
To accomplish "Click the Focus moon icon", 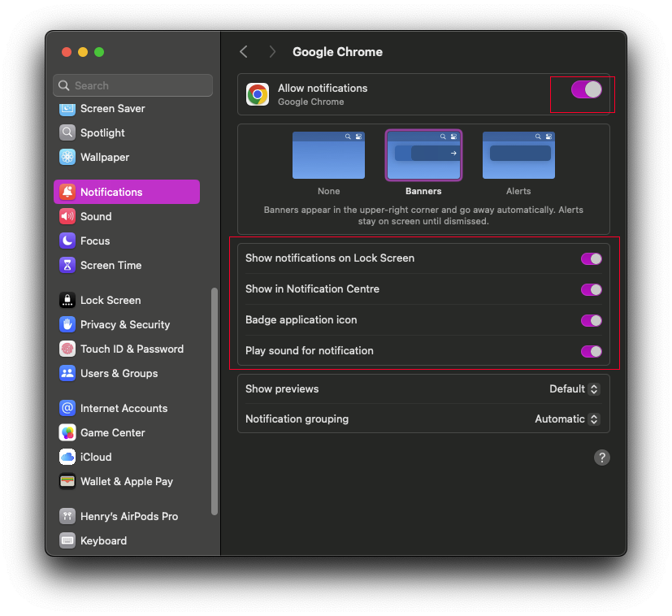I will [67, 241].
